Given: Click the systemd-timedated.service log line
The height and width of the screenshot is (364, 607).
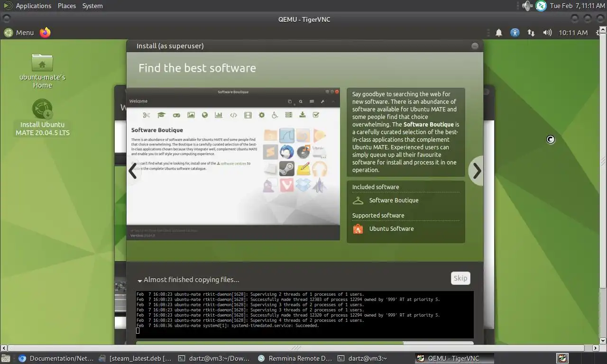Looking at the screenshot, I should [228, 326].
